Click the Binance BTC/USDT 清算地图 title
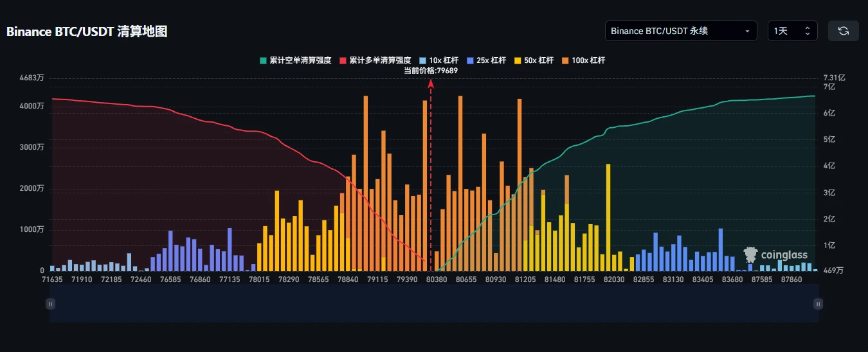 pyautogui.click(x=87, y=31)
